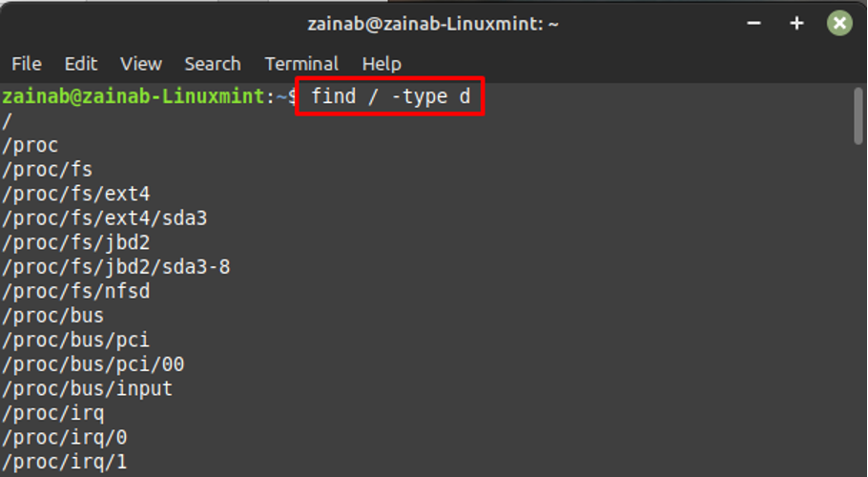Minimize the terminal window

coord(754,23)
